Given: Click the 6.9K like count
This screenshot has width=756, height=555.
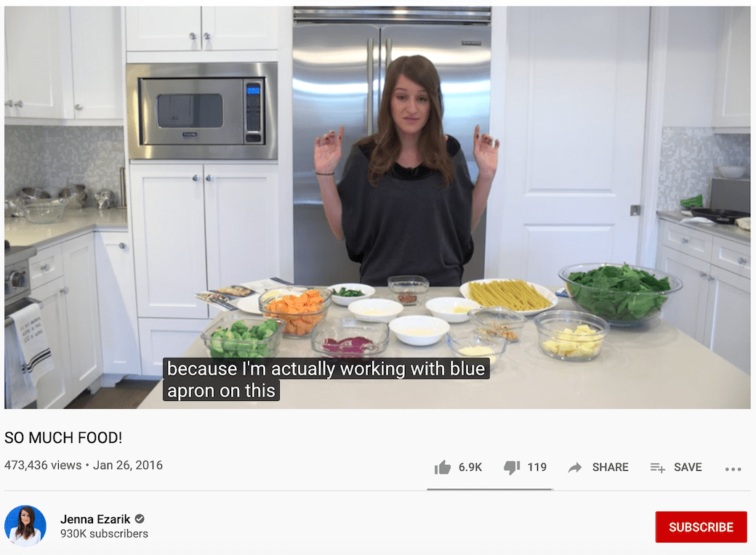Looking at the screenshot, I should coord(470,467).
